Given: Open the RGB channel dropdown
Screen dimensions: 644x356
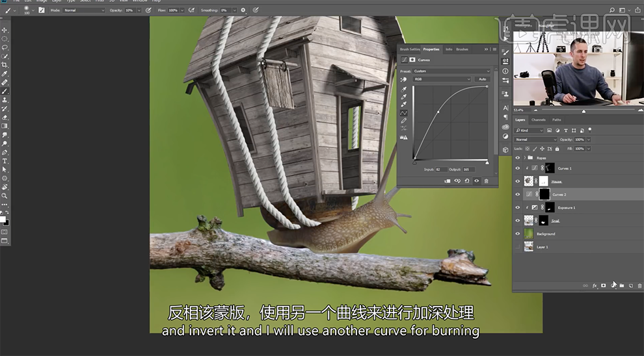Looking at the screenshot, I should 442,79.
